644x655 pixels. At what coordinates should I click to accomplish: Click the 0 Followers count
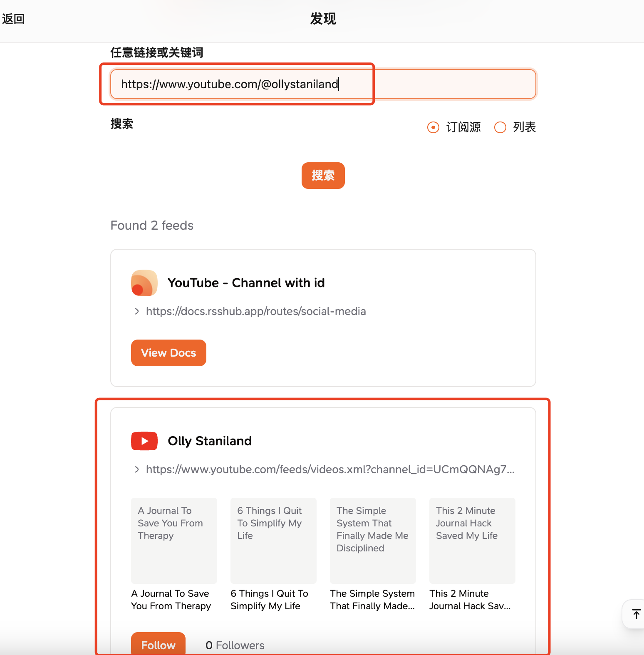[235, 645]
